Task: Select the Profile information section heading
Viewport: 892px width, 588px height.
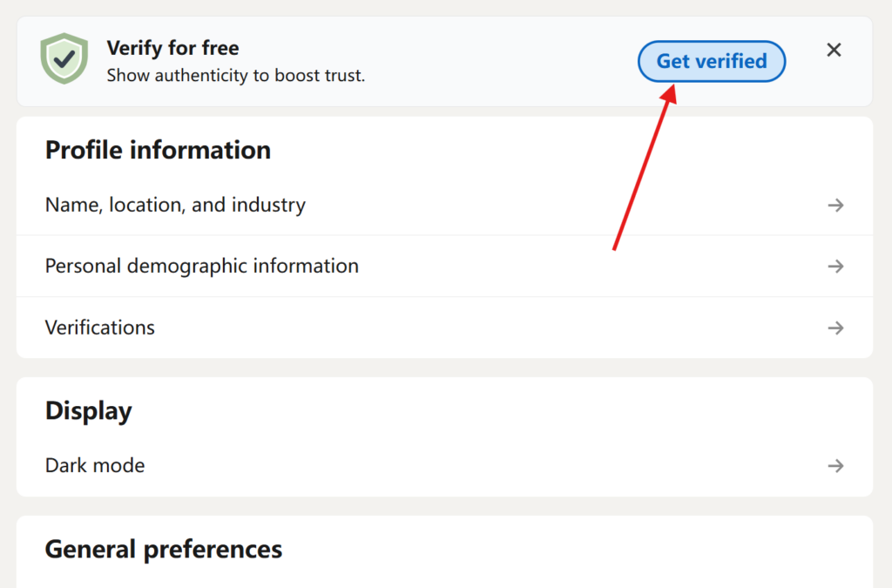Action: [158, 150]
